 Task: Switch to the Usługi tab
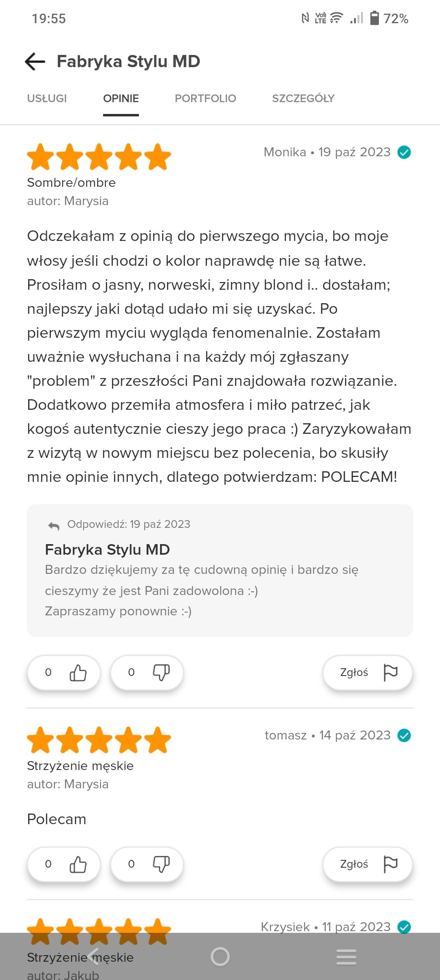tap(47, 98)
